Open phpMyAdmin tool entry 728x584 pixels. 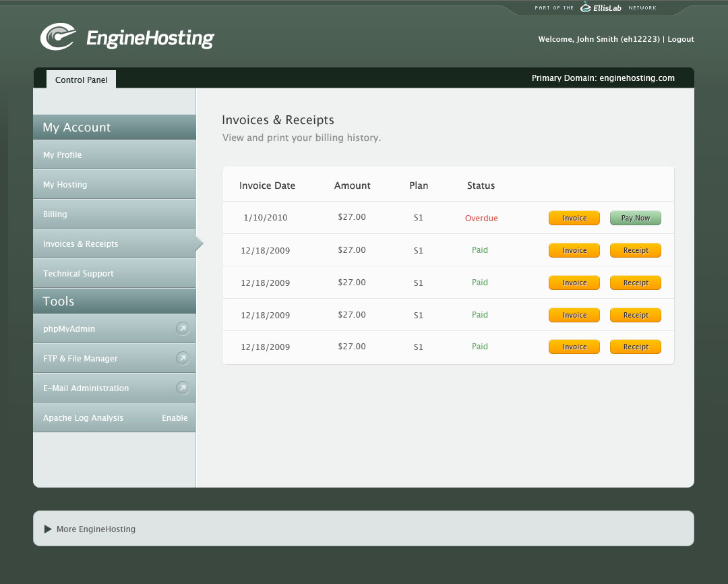(x=114, y=328)
